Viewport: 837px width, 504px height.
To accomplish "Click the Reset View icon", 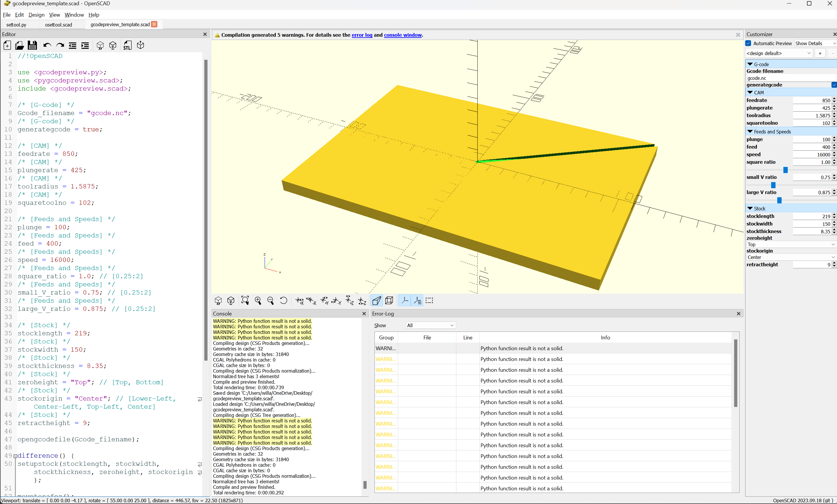I will coord(283,301).
